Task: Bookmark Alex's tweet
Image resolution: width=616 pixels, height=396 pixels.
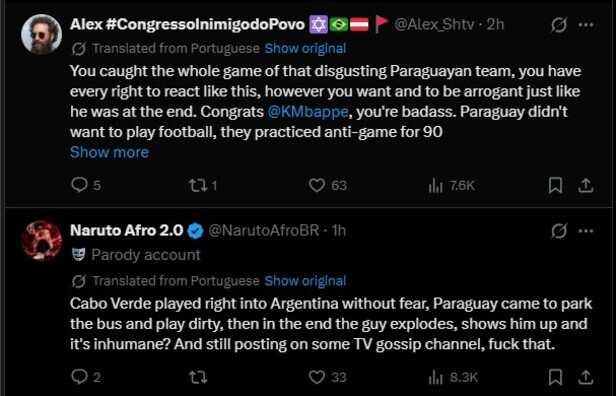Action: pyautogui.click(x=555, y=185)
